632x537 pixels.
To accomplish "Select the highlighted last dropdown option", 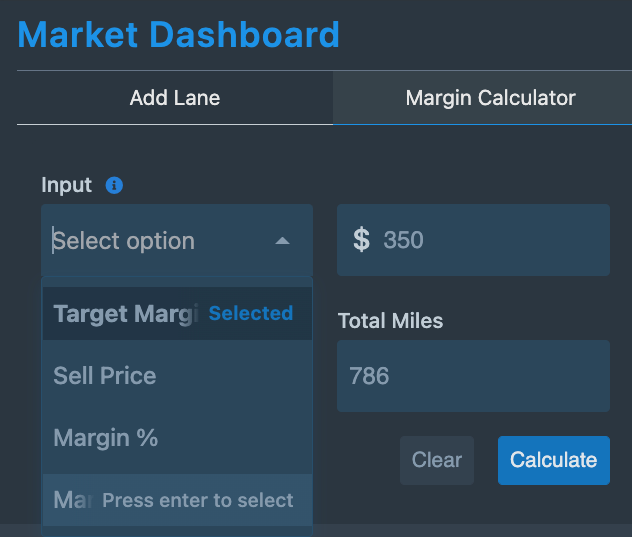I will (x=177, y=500).
